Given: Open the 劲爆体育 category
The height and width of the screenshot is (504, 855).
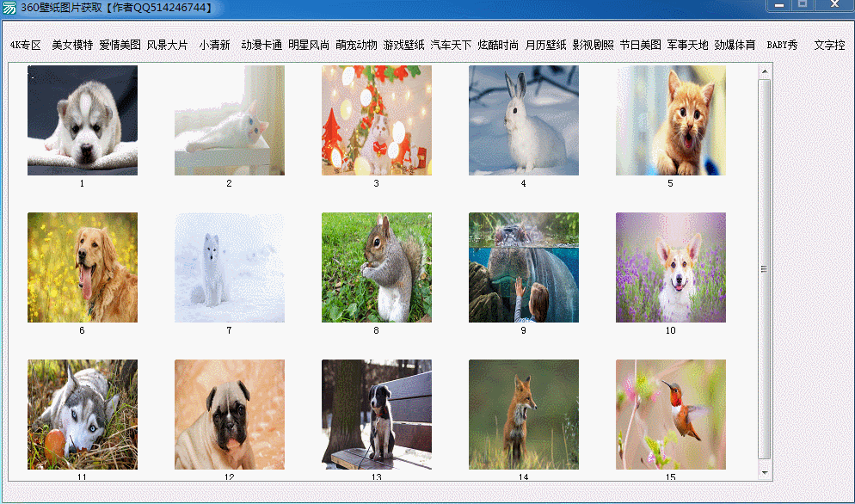Looking at the screenshot, I should click(x=735, y=45).
